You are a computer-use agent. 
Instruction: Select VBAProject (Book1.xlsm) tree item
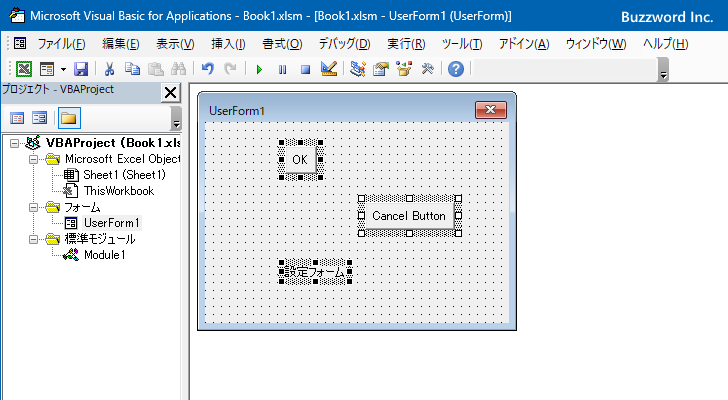tap(113, 143)
